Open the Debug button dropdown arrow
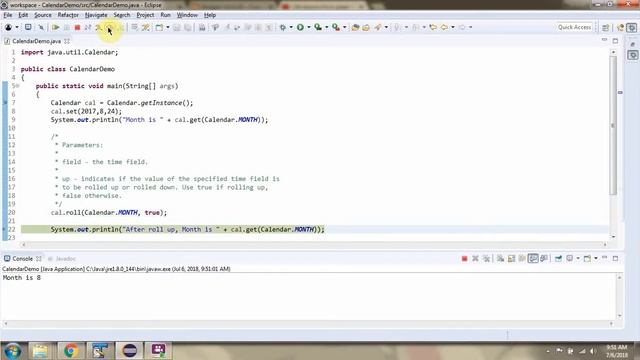 tap(291, 27)
